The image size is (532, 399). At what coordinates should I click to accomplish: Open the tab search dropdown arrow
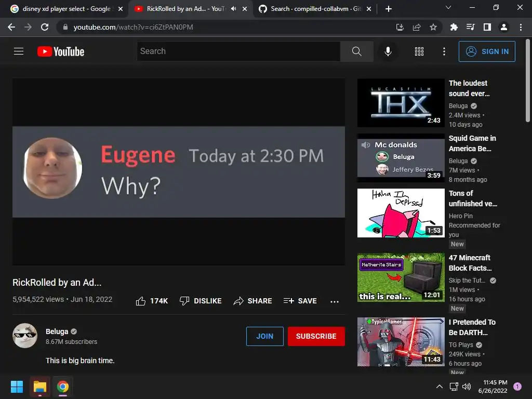click(448, 7)
